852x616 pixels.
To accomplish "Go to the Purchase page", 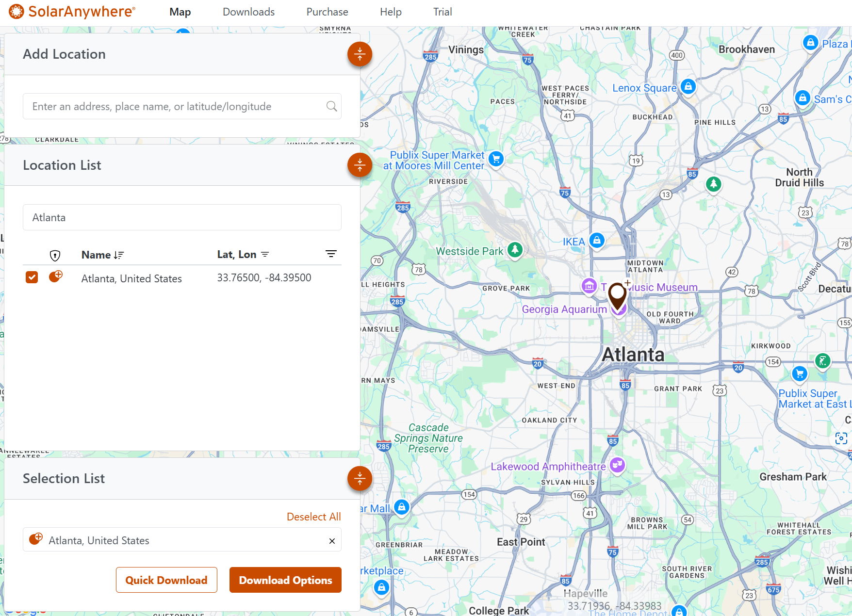I will [x=327, y=12].
